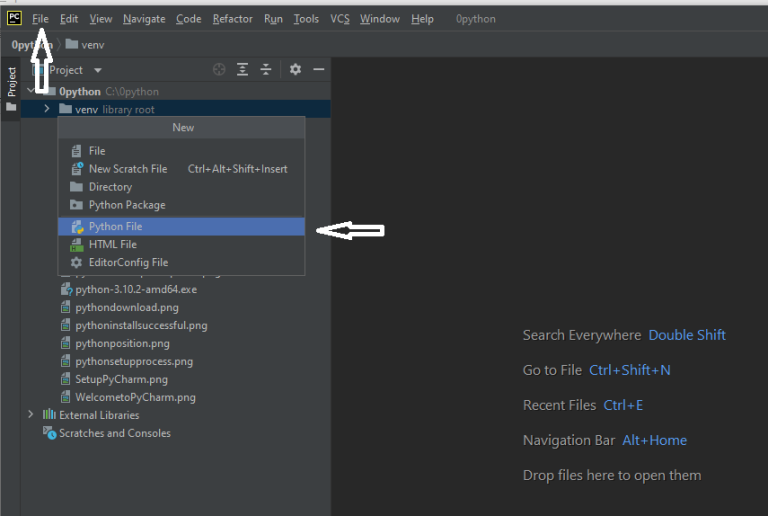Select Scratches and Consoles node
Viewport: 768px width, 516px height.
pyautogui.click(x=115, y=433)
